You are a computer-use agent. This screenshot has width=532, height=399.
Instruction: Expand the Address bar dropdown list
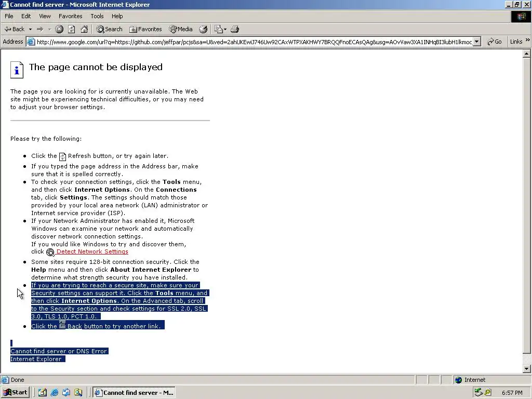(477, 42)
